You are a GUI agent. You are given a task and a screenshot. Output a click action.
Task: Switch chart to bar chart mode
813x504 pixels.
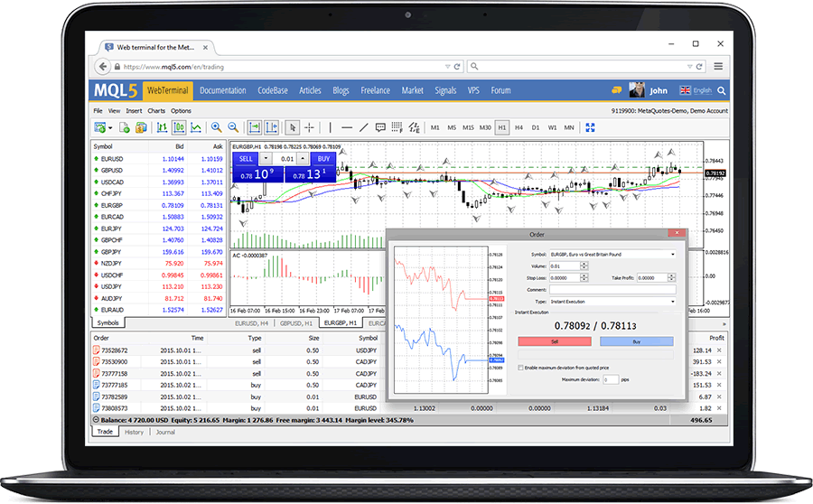[163, 127]
